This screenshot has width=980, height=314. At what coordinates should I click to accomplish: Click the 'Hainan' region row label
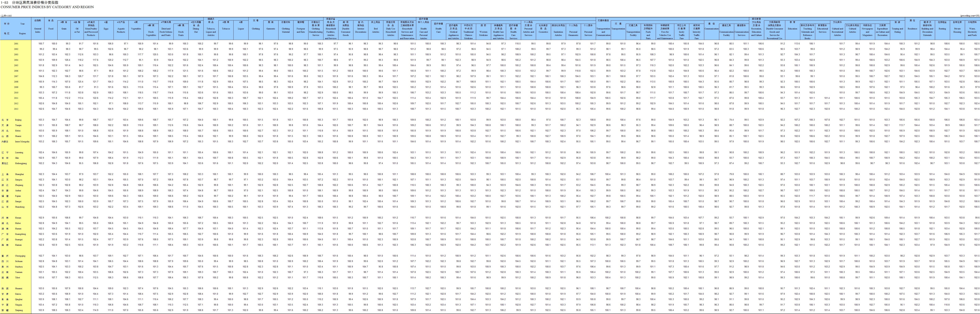18,245
